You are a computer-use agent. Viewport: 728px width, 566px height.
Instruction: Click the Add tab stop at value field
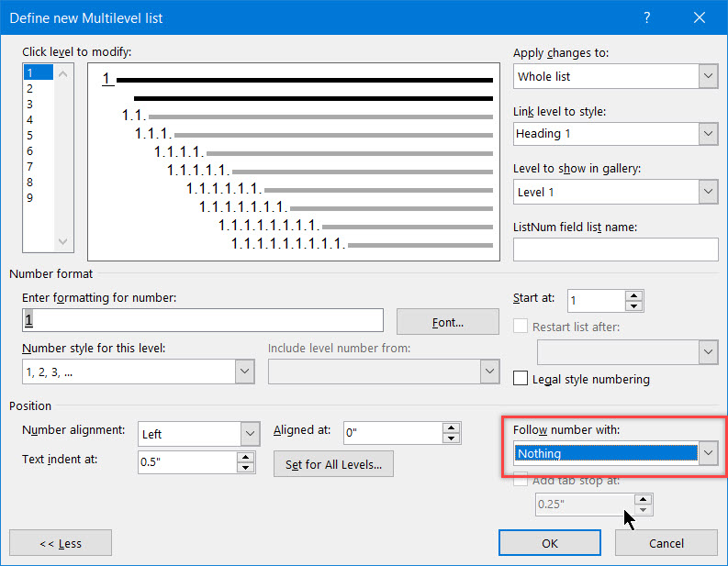pos(585,505)
